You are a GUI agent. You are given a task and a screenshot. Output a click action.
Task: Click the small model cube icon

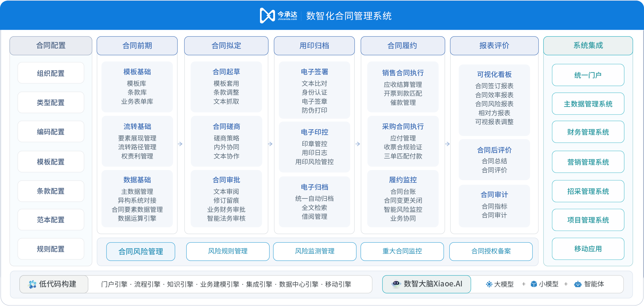coord(534,284)
